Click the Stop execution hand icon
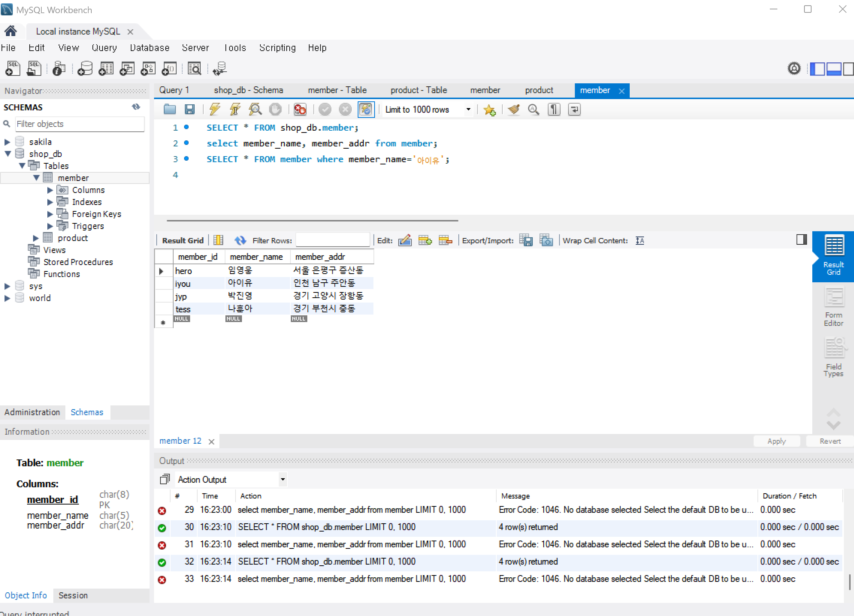The image size is (854, 616). pos(275,110)
